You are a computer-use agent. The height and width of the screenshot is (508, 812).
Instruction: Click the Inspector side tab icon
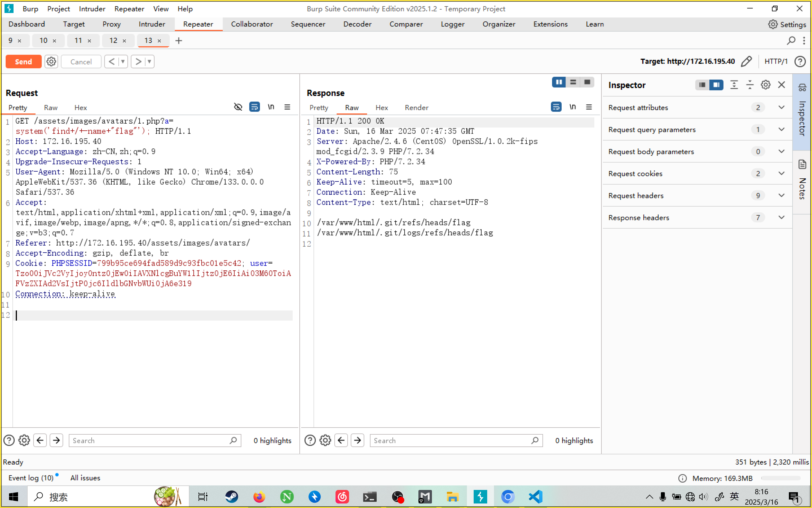pyautogui.click(x=802, y=88)
